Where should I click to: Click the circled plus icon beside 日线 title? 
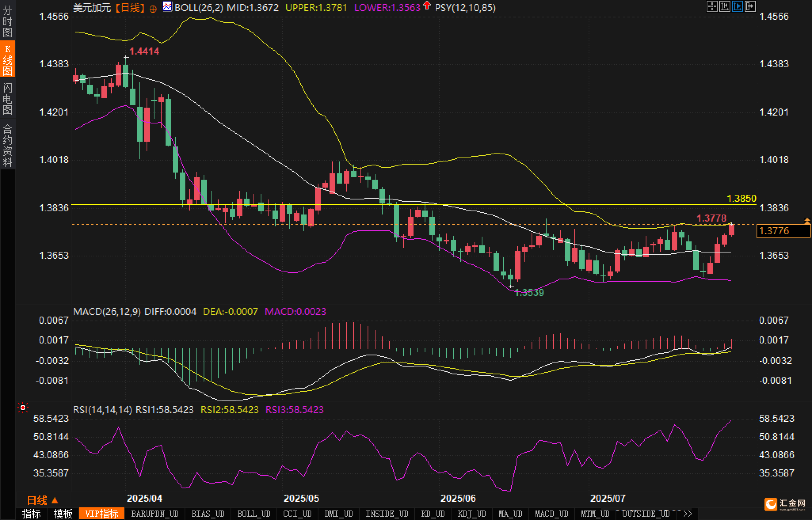point(153,8)
